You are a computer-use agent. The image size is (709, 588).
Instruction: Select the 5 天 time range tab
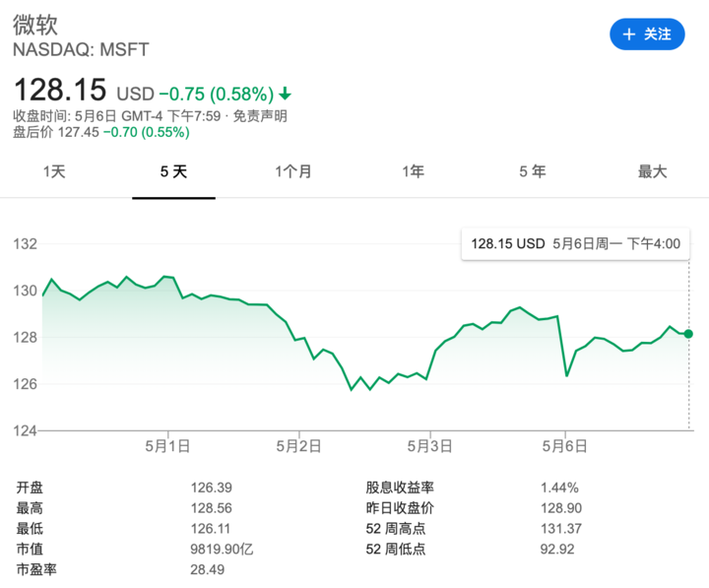[173, 172]
